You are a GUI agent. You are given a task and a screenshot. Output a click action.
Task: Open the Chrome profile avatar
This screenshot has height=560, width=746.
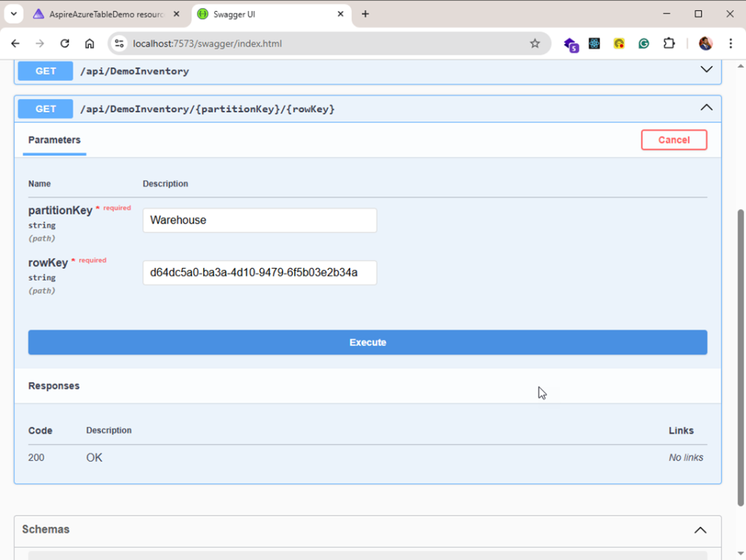[x=705, y=44]
